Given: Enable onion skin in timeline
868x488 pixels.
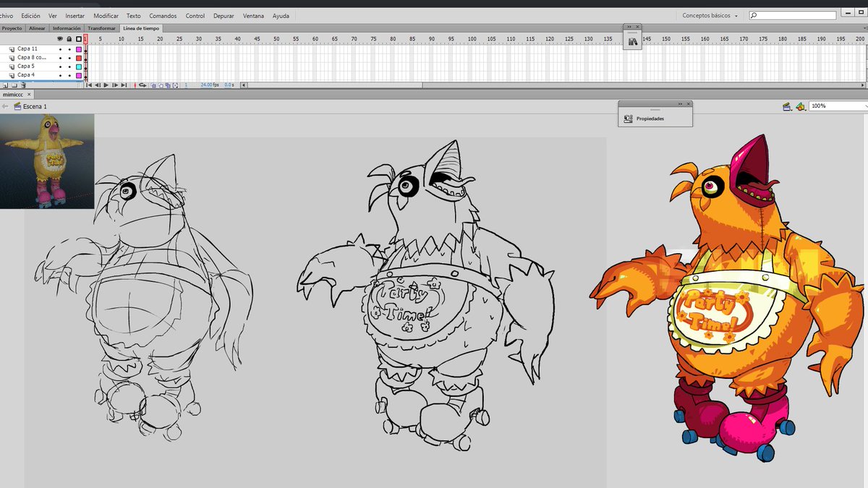Looking at the screenshot, I should tap(153, 85).
